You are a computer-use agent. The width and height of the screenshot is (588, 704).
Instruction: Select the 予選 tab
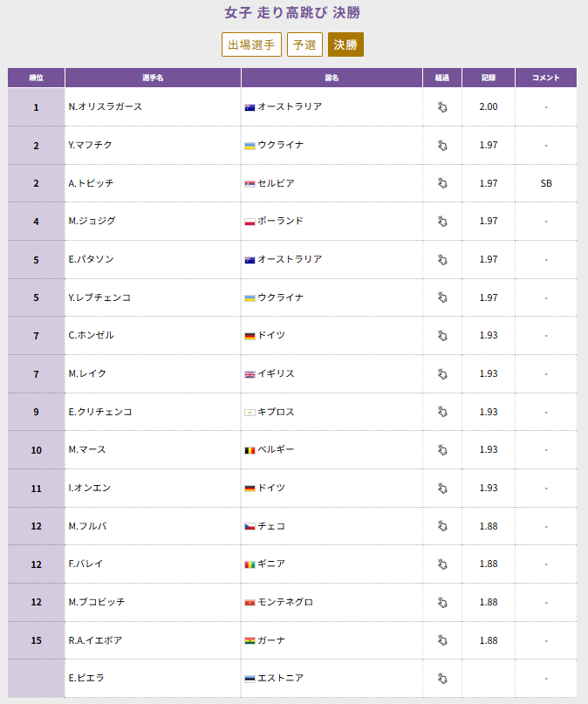click(x=304, y=44)
